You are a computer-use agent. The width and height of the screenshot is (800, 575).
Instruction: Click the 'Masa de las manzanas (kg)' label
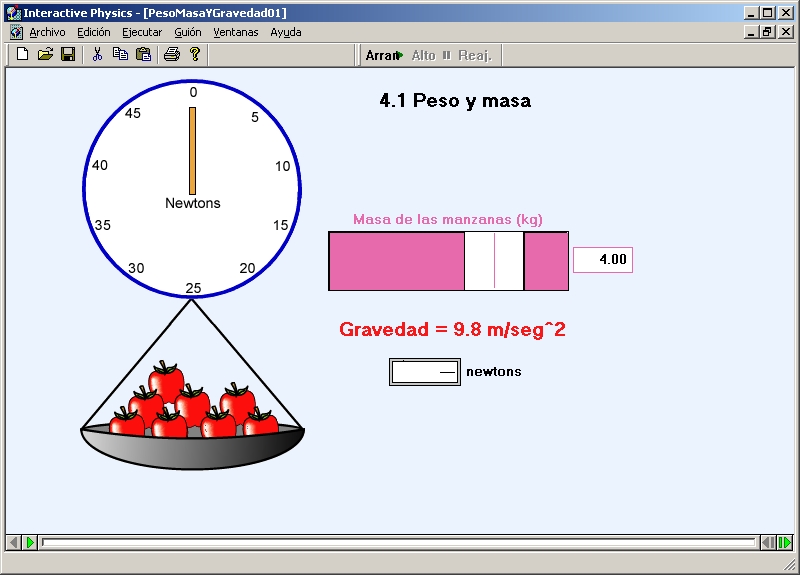(447, 219)
